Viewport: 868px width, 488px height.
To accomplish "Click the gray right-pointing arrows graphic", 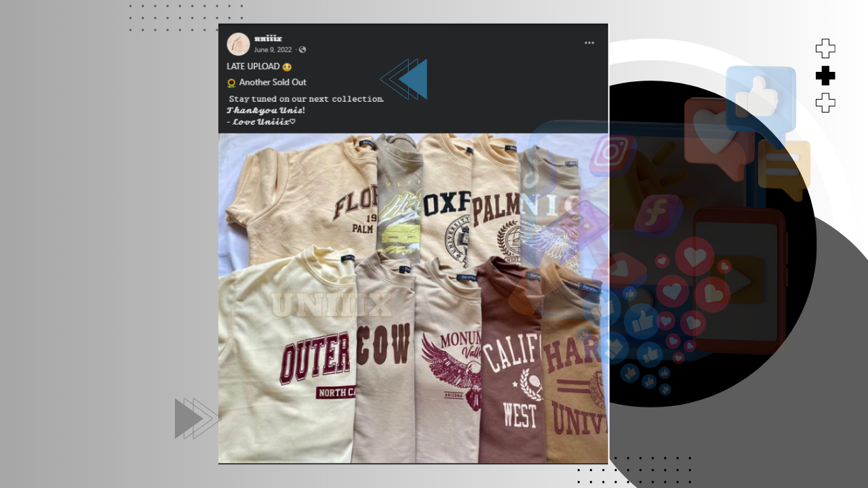I will pos(197,418).
